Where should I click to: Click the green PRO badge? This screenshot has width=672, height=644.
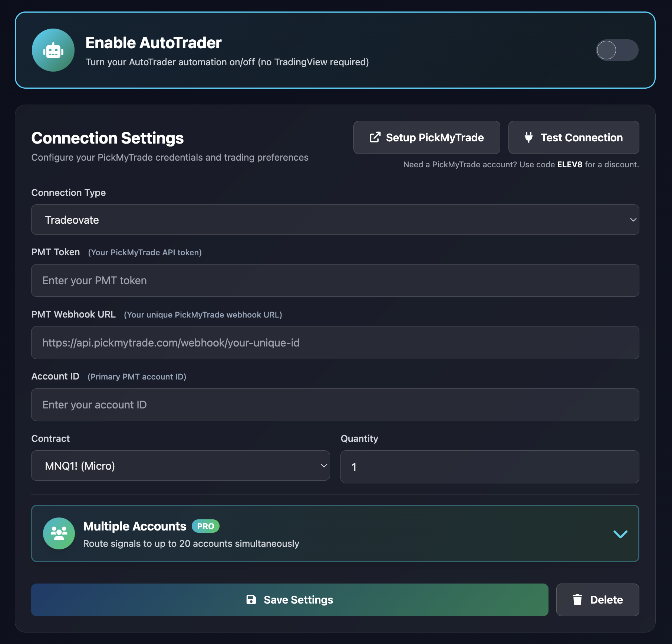point(205,526)
